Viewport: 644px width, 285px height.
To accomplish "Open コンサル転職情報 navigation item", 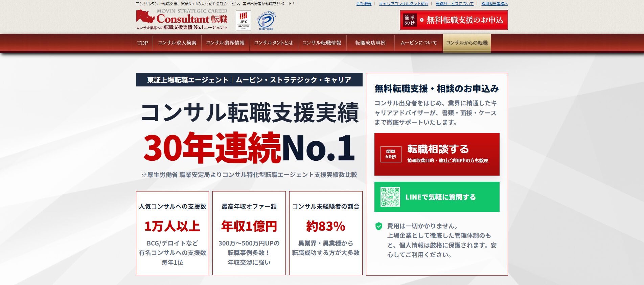I will pyautogui.click(x=322, y=43).
